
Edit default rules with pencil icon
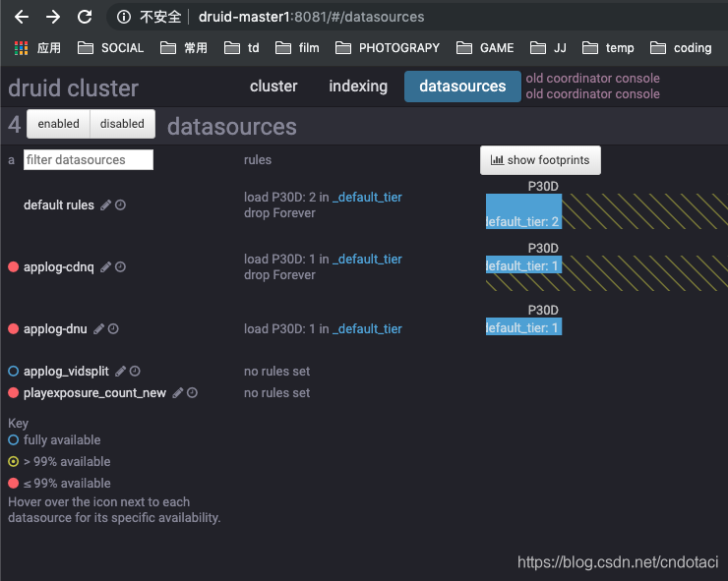[x=106, y=204]
